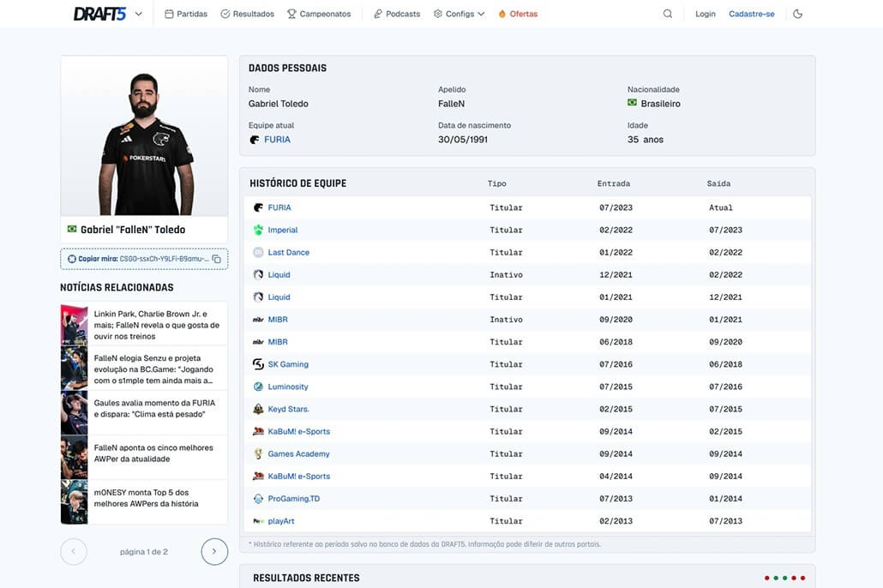The image size is (883, 588).
Task: Toggle dark mode with the moon icon
Action: coord(797,14)
